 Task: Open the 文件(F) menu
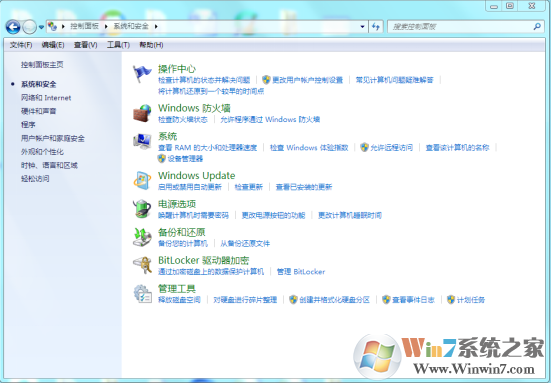click(21, 45)
